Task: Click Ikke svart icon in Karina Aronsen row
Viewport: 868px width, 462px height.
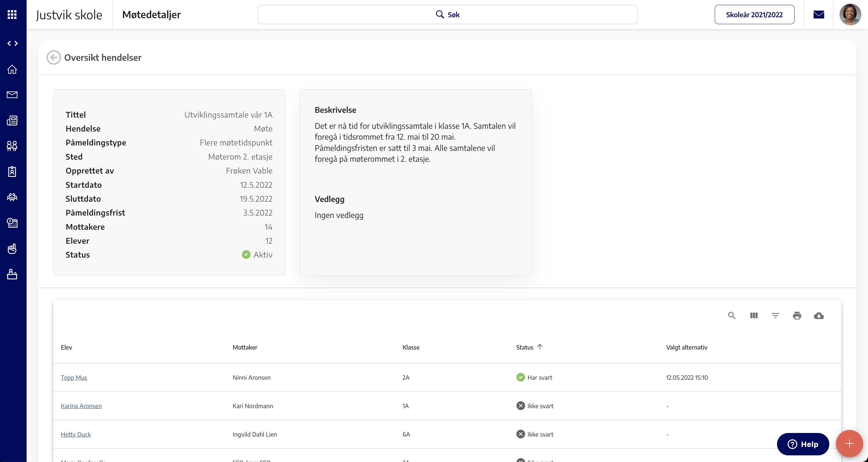Action: point(521,406)
